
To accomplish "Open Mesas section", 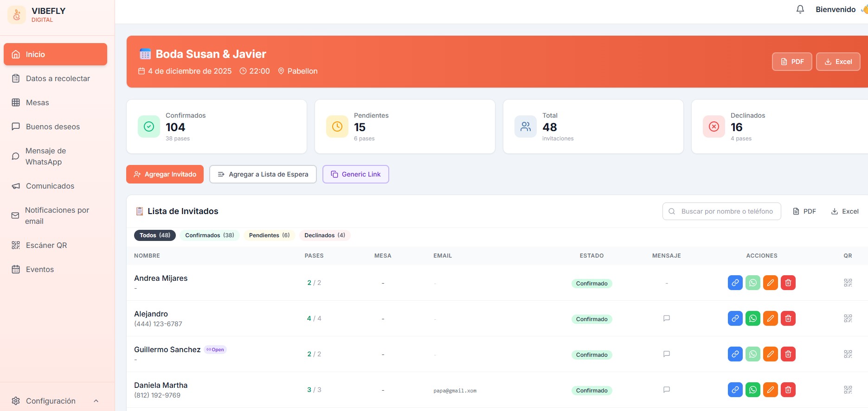I will (x=55, y=102).
